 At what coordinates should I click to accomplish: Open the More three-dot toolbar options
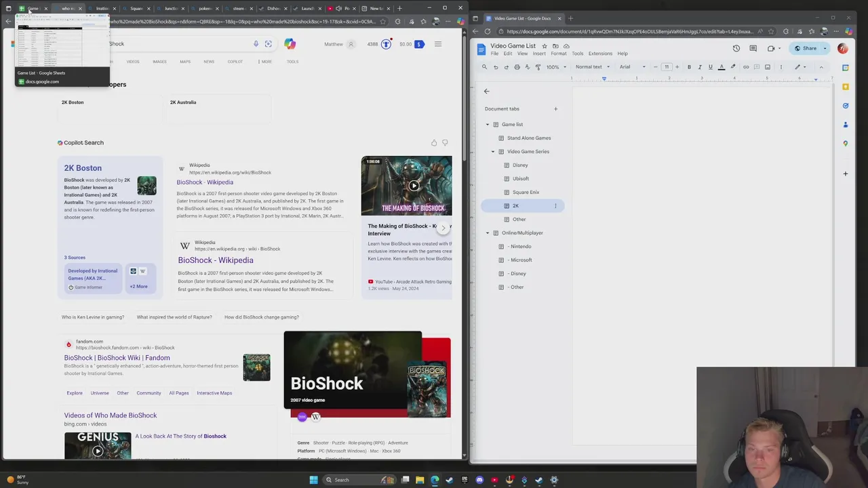coord(781,67)
